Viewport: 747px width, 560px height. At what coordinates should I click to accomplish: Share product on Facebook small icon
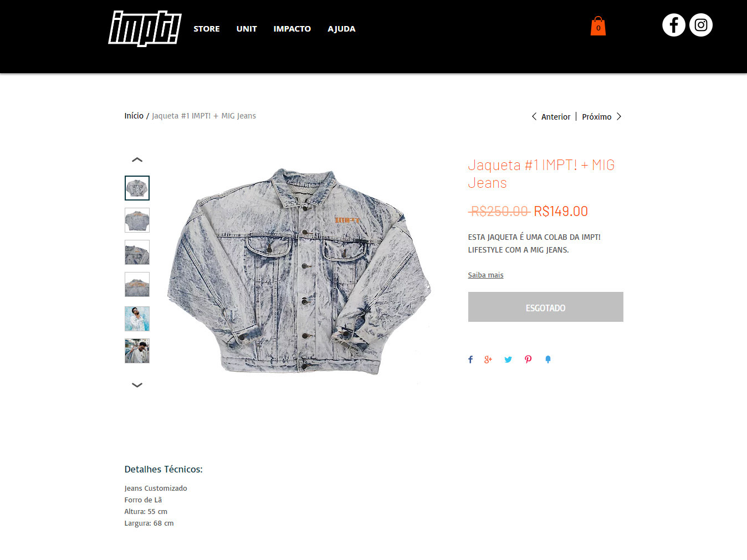[470, 359]
